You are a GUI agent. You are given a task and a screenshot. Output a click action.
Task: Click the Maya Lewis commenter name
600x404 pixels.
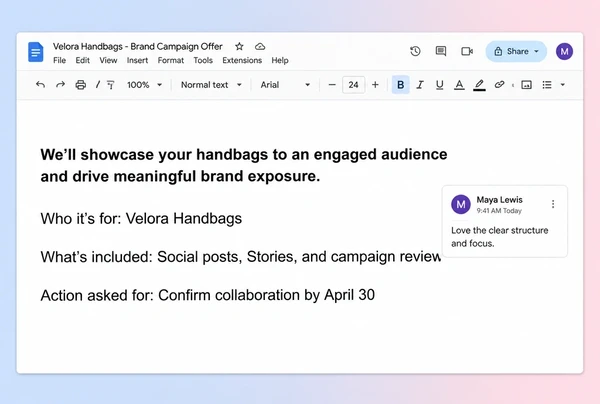[x=499, y=200]
